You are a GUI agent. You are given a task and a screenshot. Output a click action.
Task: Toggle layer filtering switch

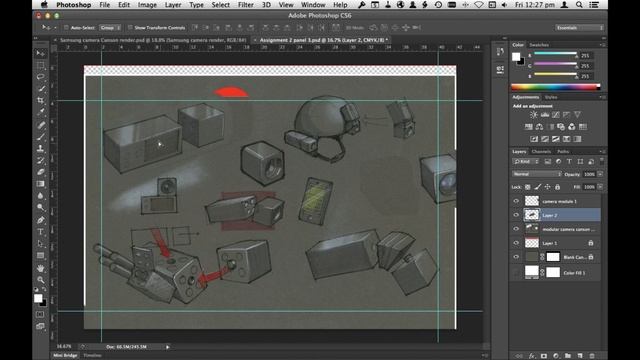click(601, 162)
